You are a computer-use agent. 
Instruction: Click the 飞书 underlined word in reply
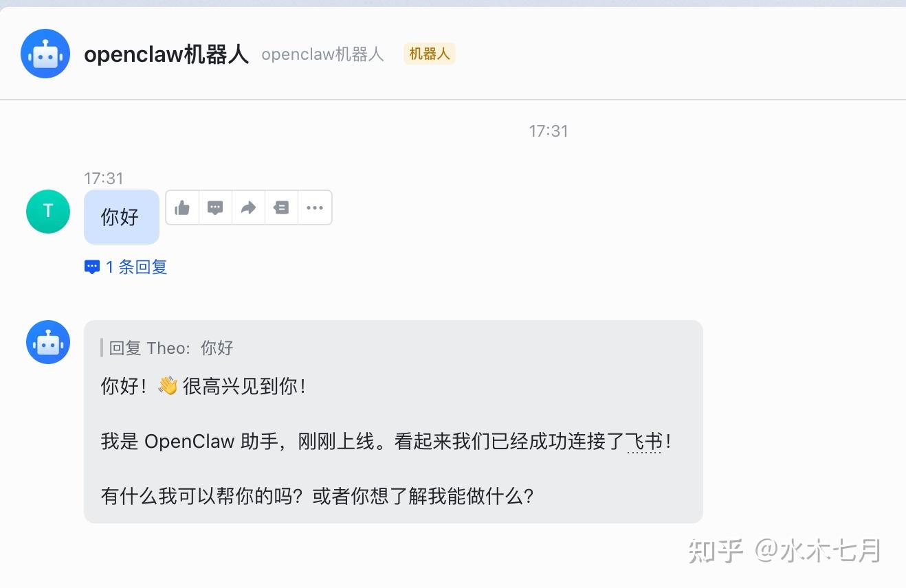point(644,441)
